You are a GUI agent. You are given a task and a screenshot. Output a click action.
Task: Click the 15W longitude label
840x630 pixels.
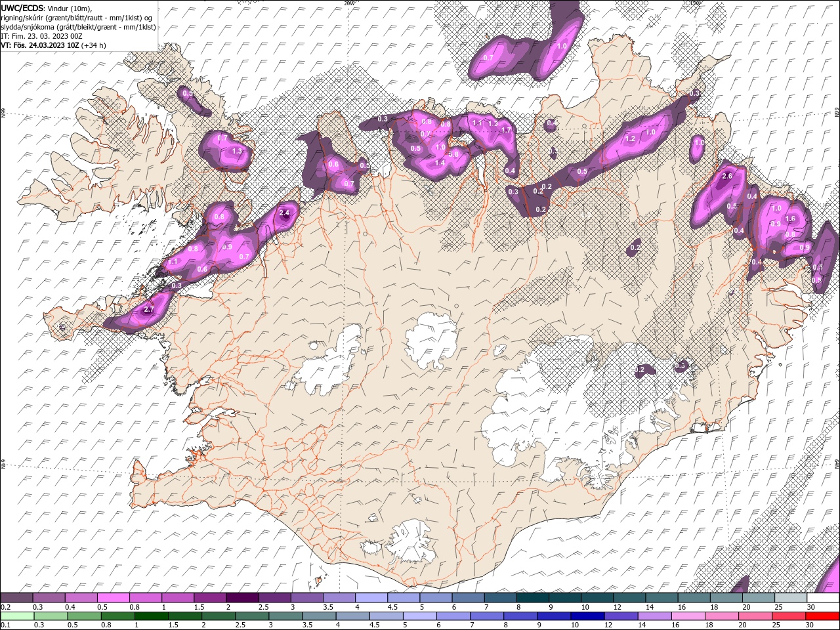(696, 3)
